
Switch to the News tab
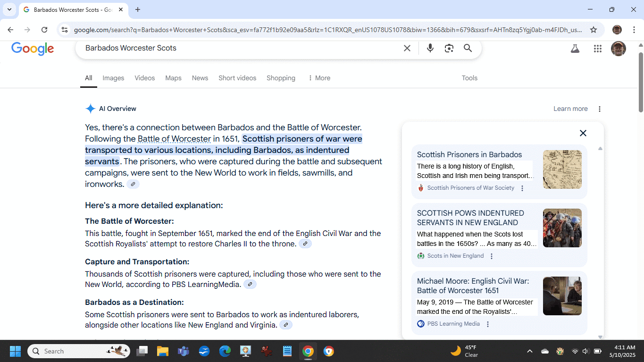point(200,78)
